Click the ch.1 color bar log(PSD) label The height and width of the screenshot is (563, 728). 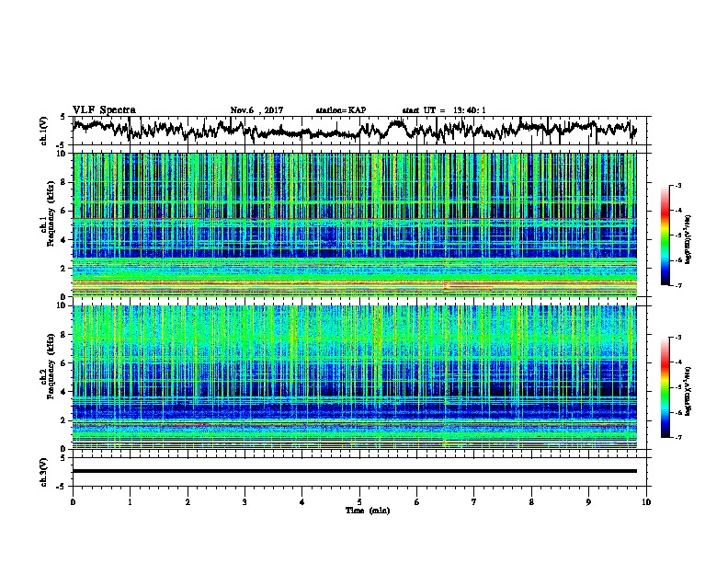(688, 240)
